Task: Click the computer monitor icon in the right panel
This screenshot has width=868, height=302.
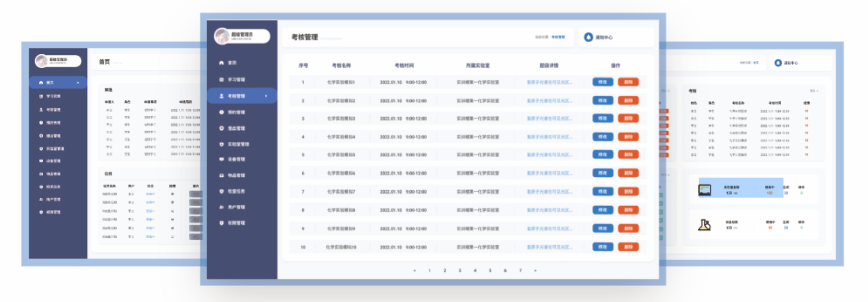Action: tap(705, 190)
